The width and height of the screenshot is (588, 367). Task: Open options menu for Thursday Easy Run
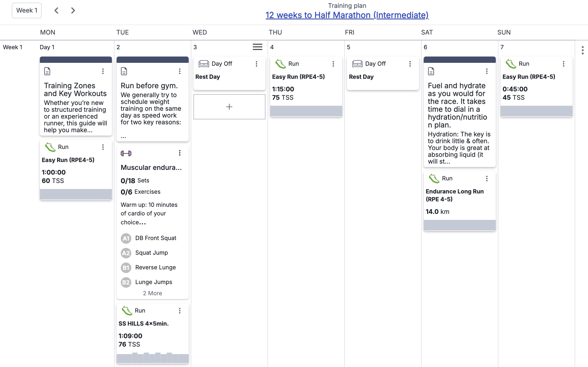(333, 64)
